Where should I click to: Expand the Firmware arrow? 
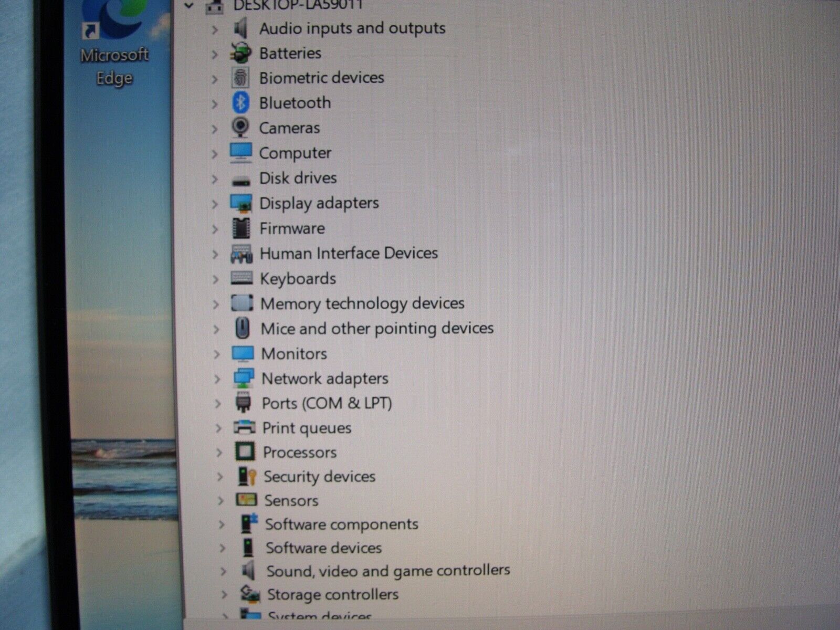[x=215, y=229]
